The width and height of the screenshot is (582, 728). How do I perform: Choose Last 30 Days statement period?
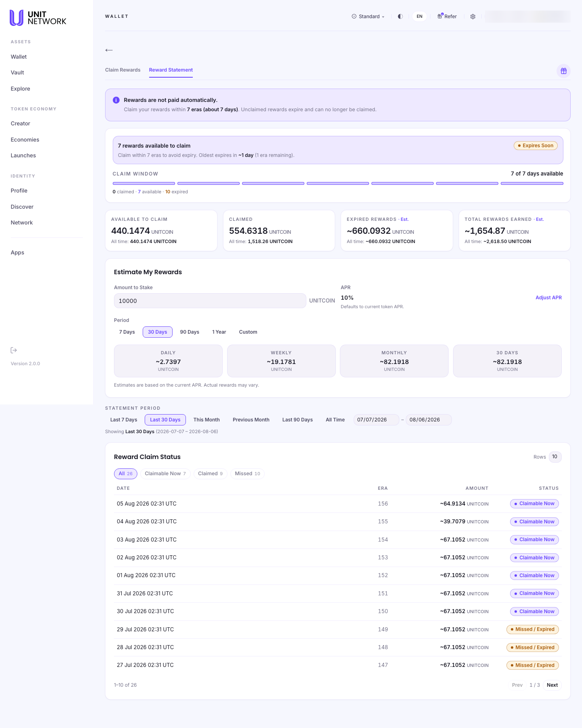[x=165, y=420]
